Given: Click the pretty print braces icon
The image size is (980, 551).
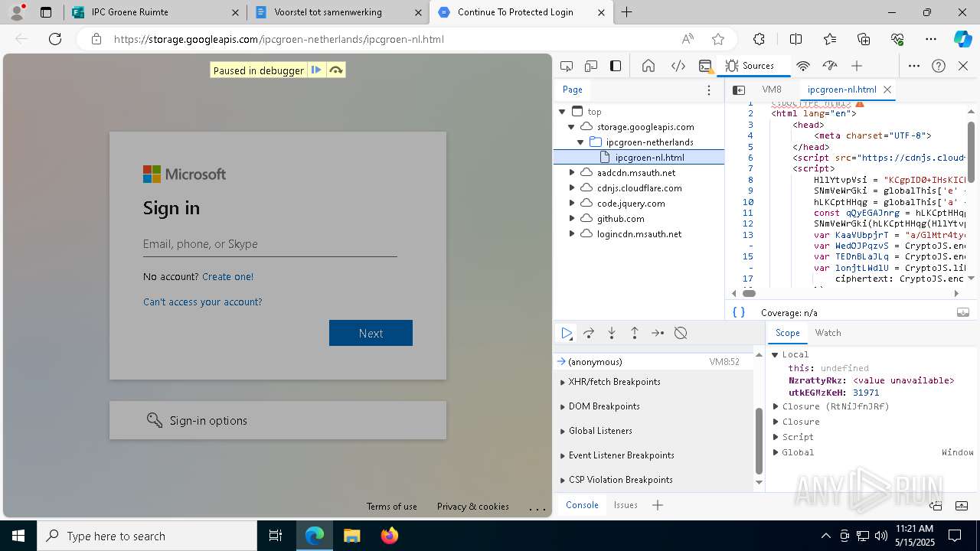Looking at the screenshot, I should pos(739,312).
